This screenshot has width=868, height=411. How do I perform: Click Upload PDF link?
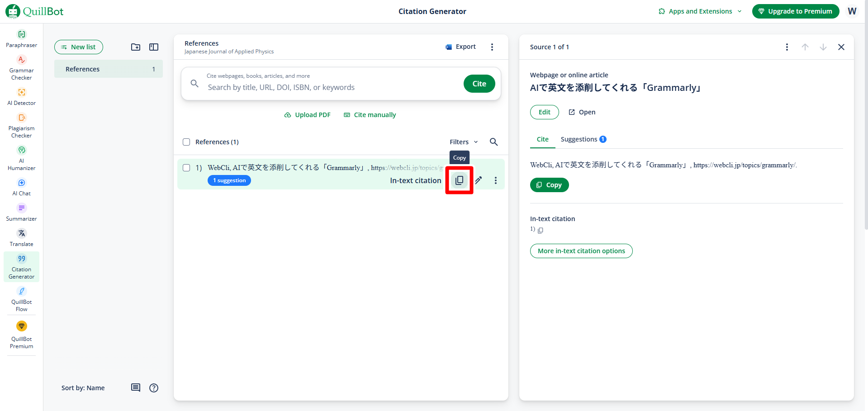pyautogui.click(x=308, y=115)
